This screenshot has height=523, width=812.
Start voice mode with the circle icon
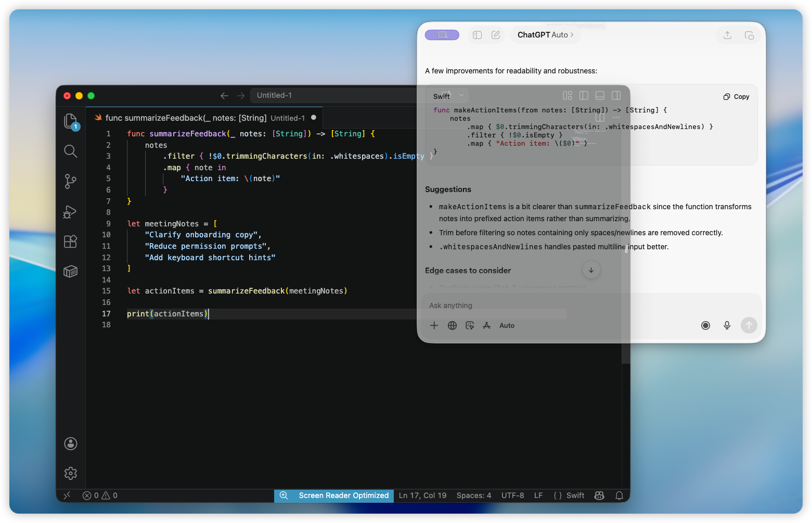[x=705, y=326]
